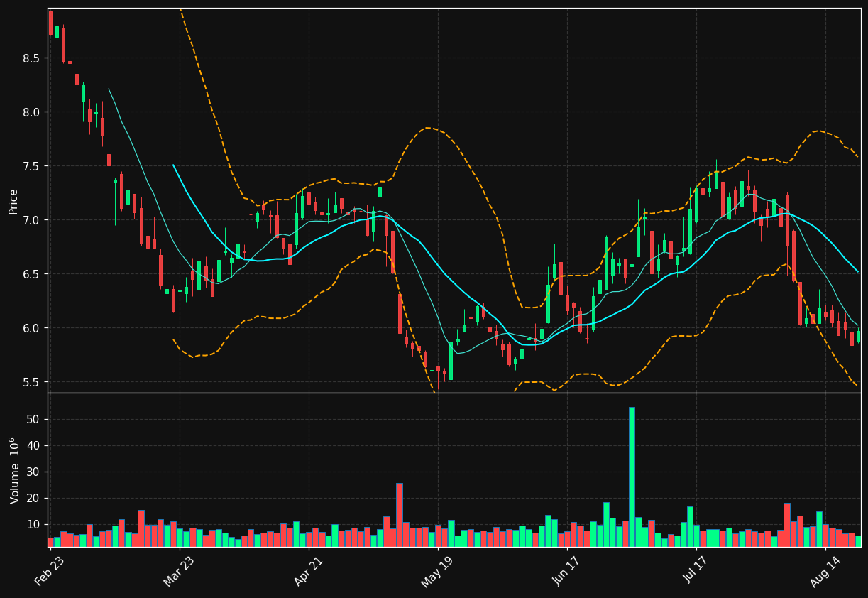
Task: Click the Jul 17 date label
Action: [x=696, y=571]
